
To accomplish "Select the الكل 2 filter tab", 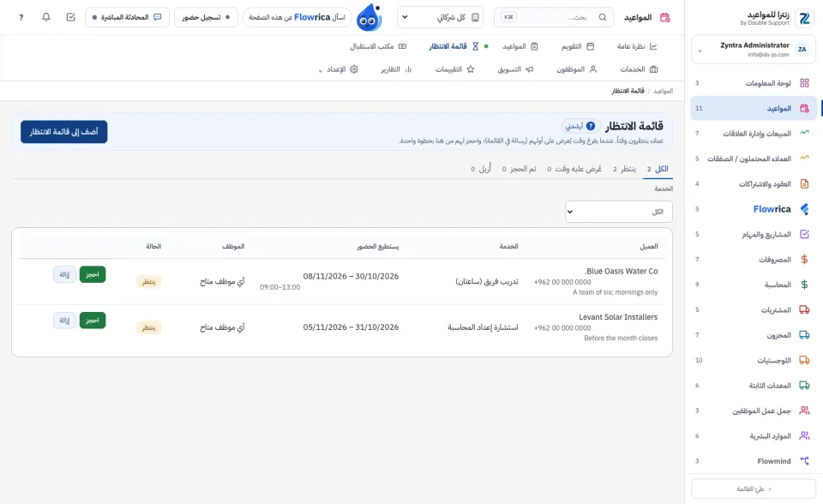I will coord(658,169).
